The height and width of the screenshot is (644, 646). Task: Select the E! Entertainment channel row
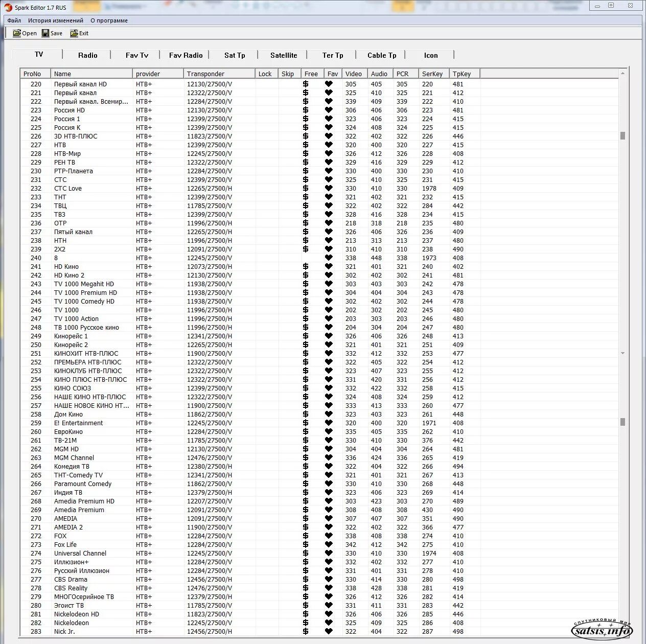point(319,423)
